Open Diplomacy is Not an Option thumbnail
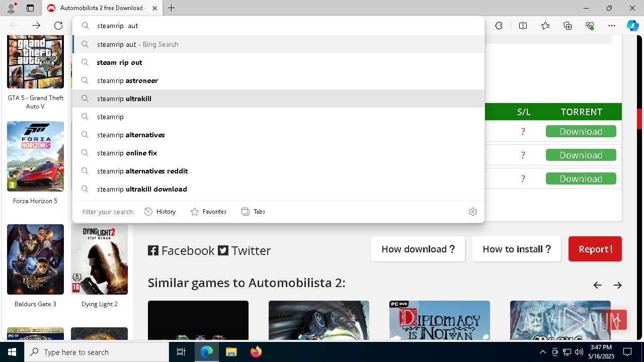This screenshot has height=362, width=644. click(440, 320)
